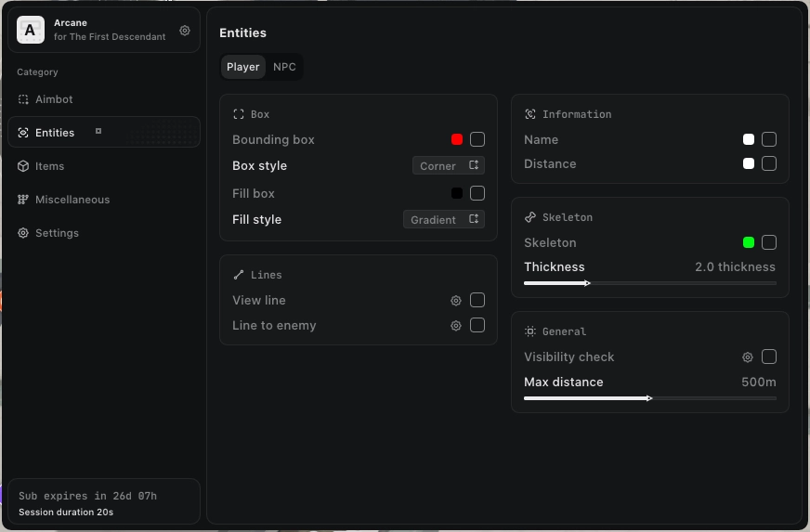
Task: Click the Skeleton bone header icon
Action: pyautogui.click(x=530, y=217)
